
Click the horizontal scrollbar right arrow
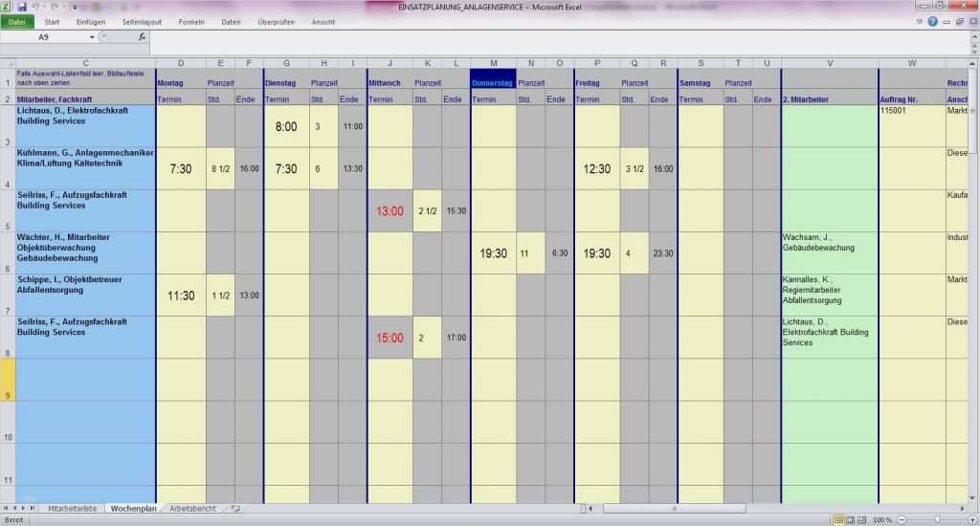coord(960,509)
